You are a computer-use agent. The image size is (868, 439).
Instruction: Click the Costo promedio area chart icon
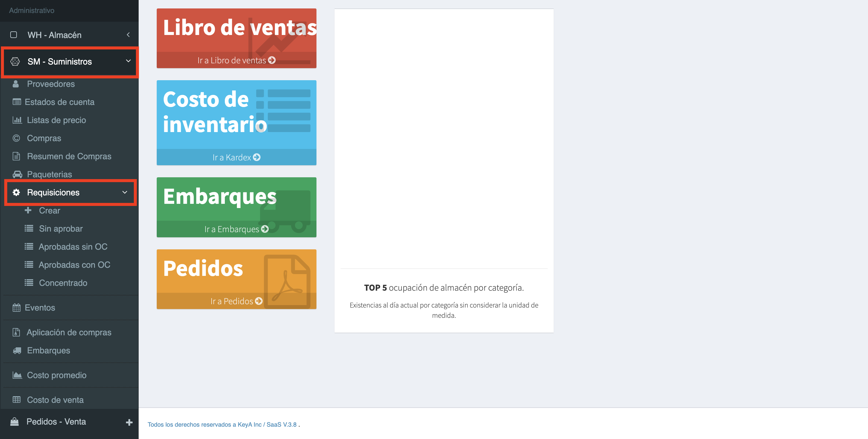tap(17, 375)
